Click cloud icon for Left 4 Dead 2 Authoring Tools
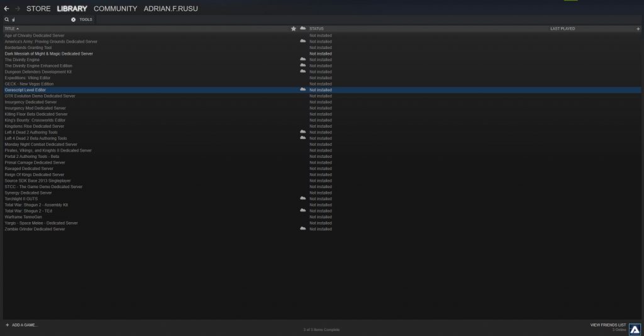The image size is (644, 336). coord(303,132)
